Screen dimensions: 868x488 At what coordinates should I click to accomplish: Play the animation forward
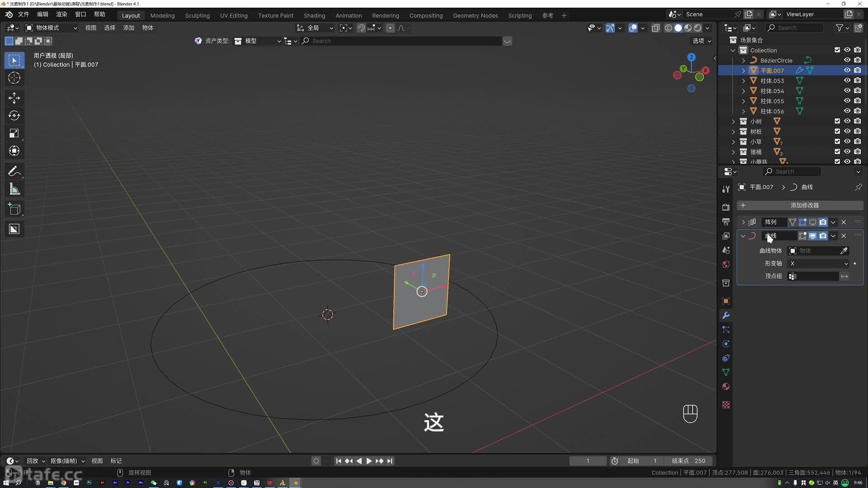tap(369, 461)
